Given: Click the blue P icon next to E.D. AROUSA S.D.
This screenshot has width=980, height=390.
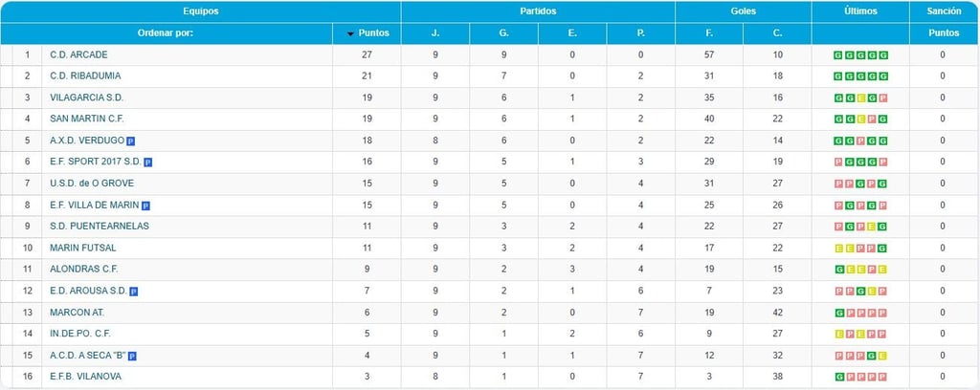Looking at the screenshot, I should pyautogui.click(x=134, y=292).
